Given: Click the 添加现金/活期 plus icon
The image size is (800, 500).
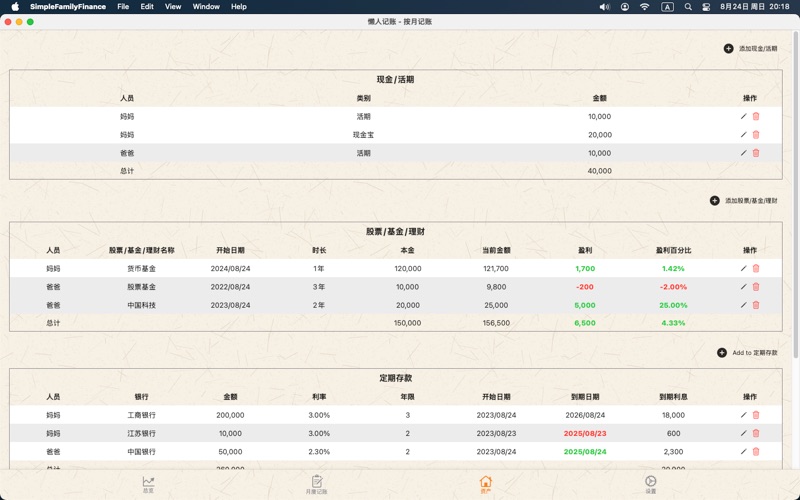Looking at the screenshot, I should [728, 48].
